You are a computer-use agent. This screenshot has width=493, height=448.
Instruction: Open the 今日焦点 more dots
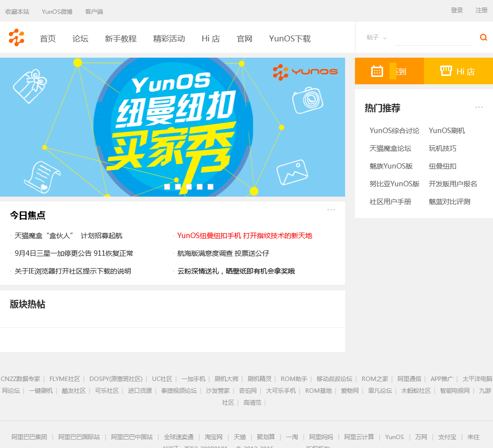pos(331,209)
